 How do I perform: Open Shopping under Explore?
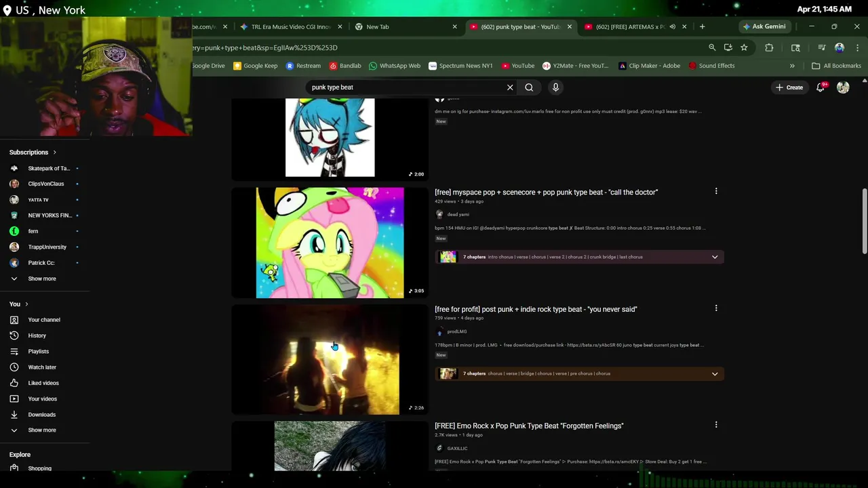[x=45, y=468]
